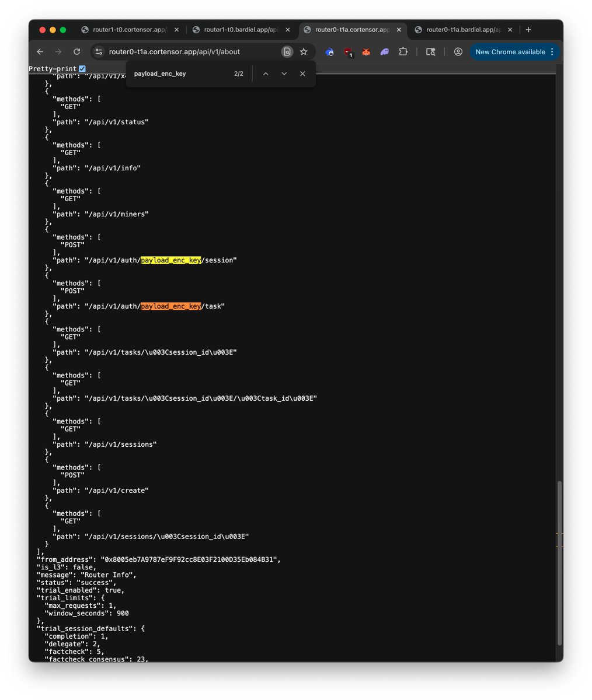The image size is (592, 700).
Task: Click the "/api/v1/miners" path text
Action: click(x=117, y=214)
